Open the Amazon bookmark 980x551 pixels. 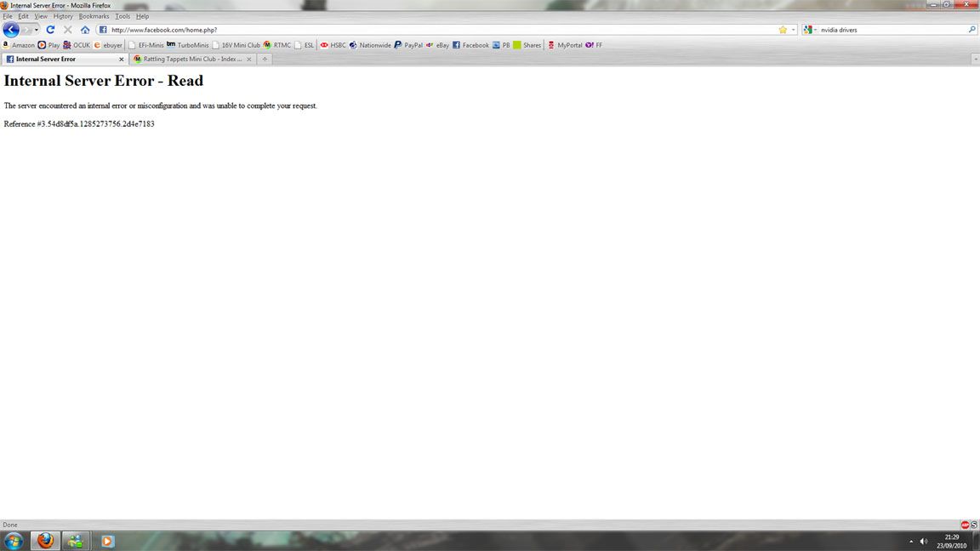(18, 45)
